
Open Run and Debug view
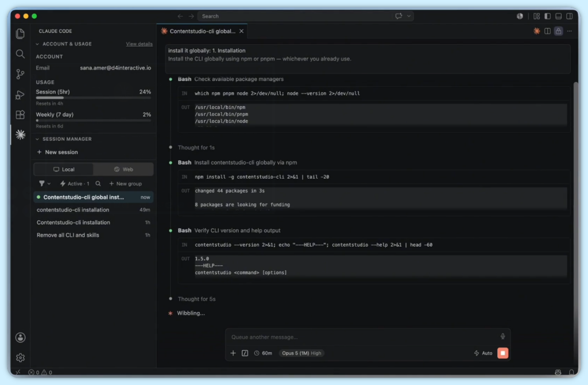coord(20,95)
